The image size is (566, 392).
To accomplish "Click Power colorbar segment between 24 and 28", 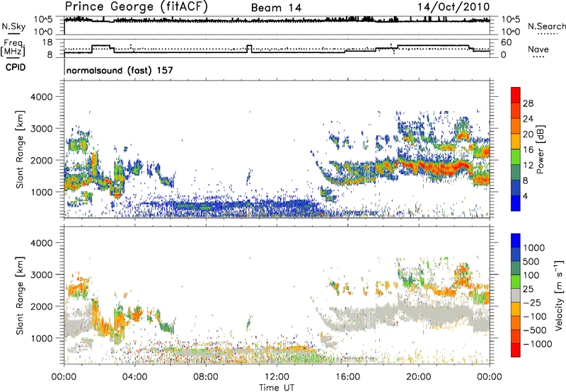I will click(x=516, y=110).
